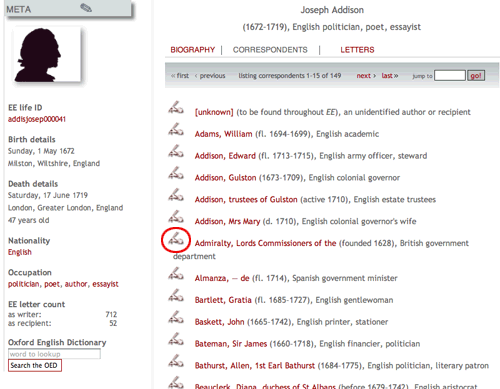Click the quill icon next to Bartlett, Gratia

176,295
